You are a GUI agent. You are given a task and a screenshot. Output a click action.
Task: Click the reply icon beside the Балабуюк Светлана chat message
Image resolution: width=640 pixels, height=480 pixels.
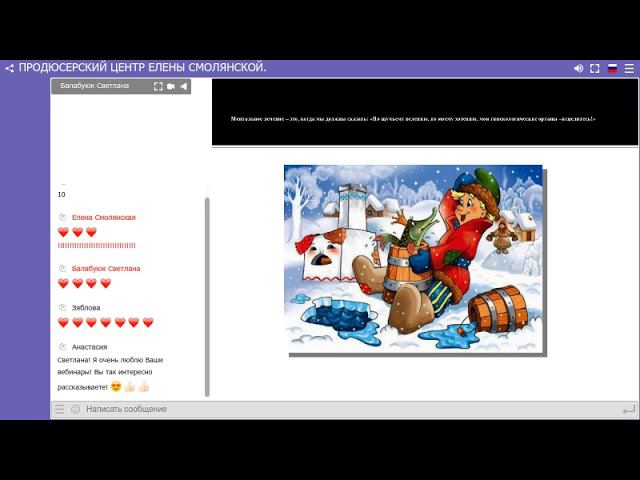62,268
